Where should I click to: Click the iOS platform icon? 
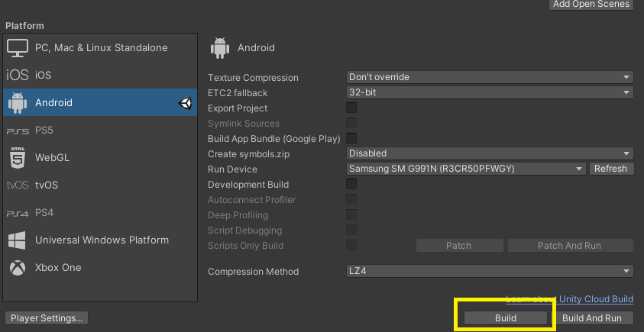click(18, 75)
